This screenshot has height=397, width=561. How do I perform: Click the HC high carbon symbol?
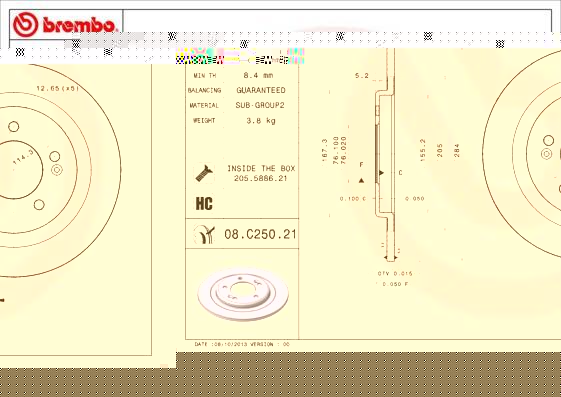point(204,203)
